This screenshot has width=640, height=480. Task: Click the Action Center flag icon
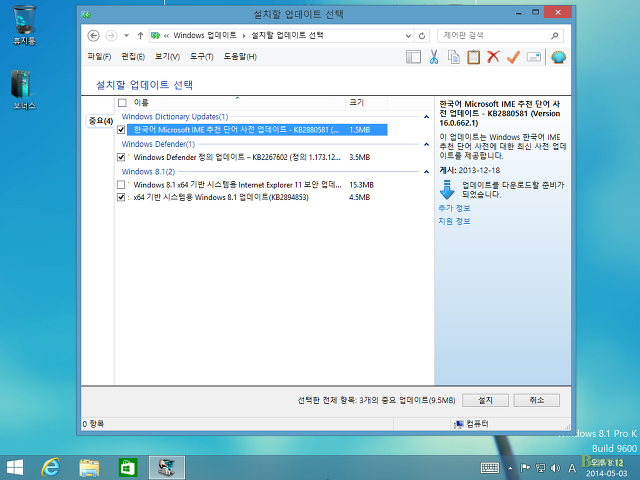(525, 468)
